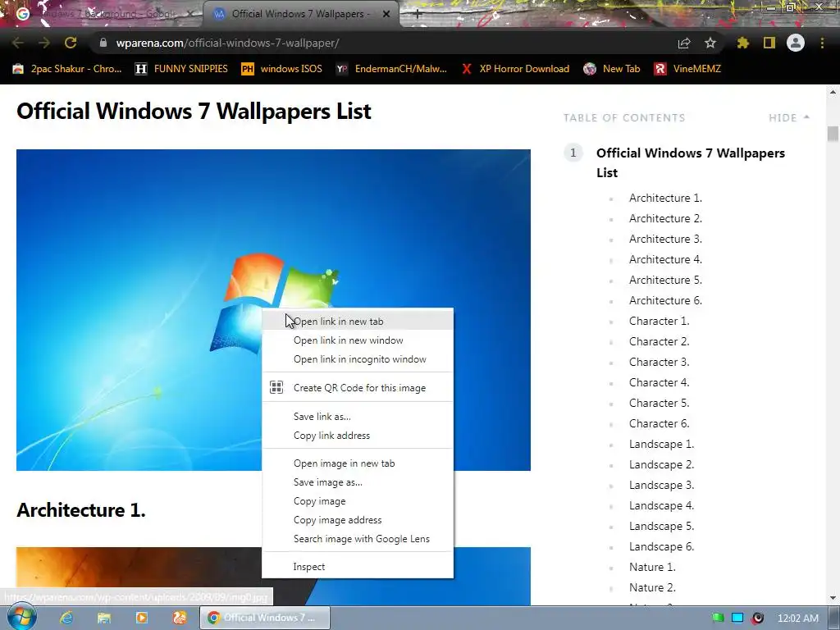Select Search image with Google Lens

(358, 539)
